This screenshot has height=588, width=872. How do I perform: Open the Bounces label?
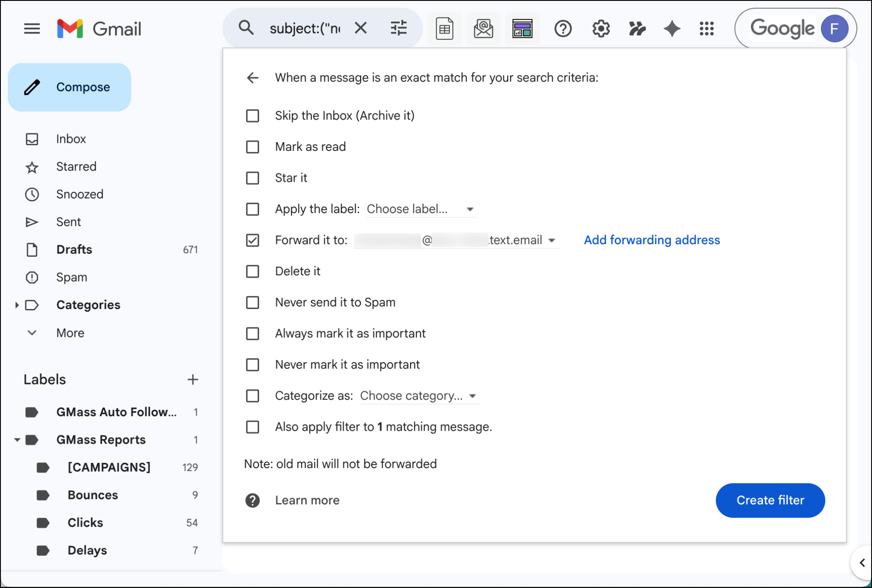click(92, 495)
